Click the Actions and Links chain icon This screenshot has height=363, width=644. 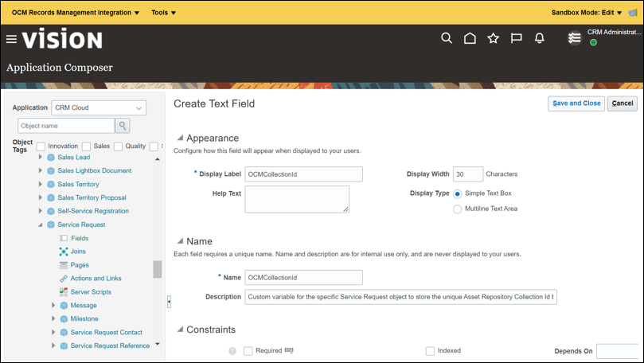pyautogui.click(x=64, y=279)
